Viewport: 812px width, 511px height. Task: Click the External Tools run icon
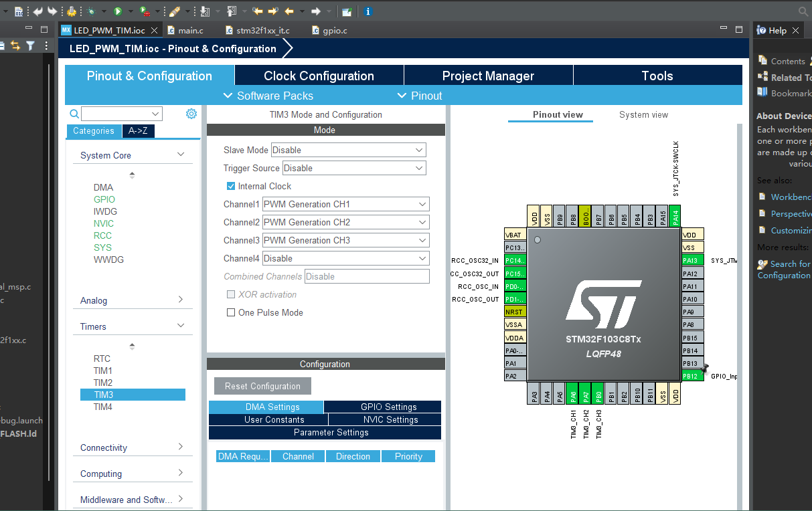pyautogui.click(x=145, y=11)
